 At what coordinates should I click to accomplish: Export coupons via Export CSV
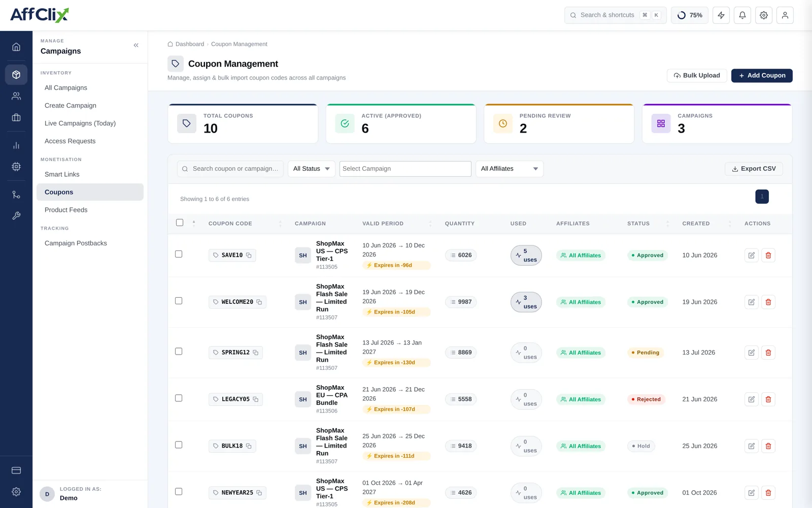754,169
